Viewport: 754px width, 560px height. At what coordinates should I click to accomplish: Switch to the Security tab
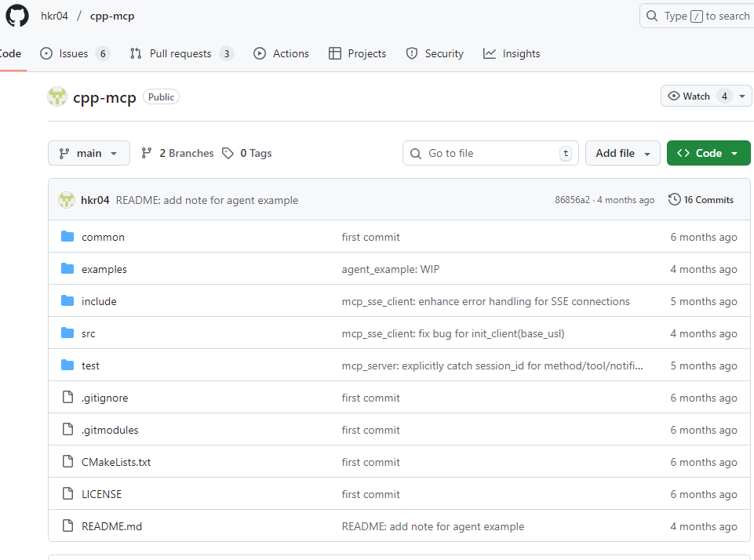point(435,53)
